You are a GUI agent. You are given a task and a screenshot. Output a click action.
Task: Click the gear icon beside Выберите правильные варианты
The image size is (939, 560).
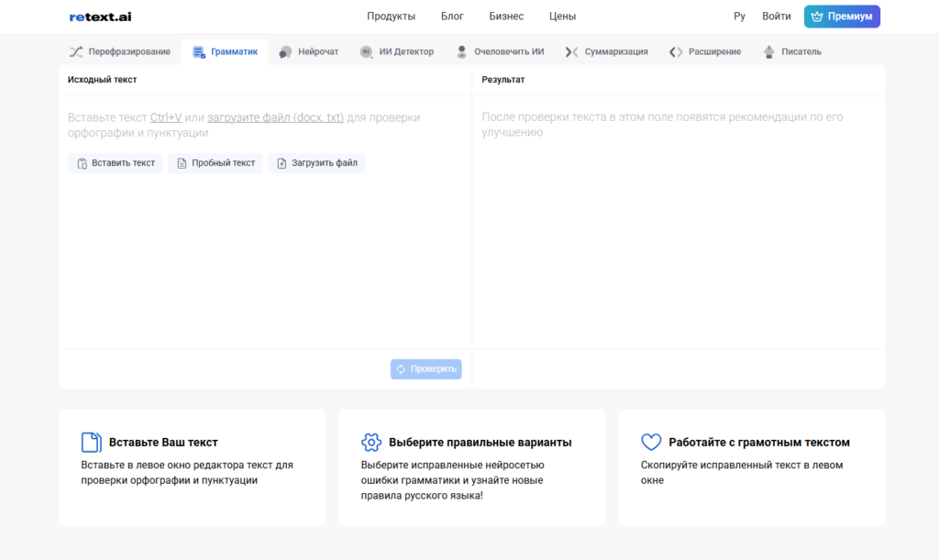pyautogui.click(x=371, y=442)
